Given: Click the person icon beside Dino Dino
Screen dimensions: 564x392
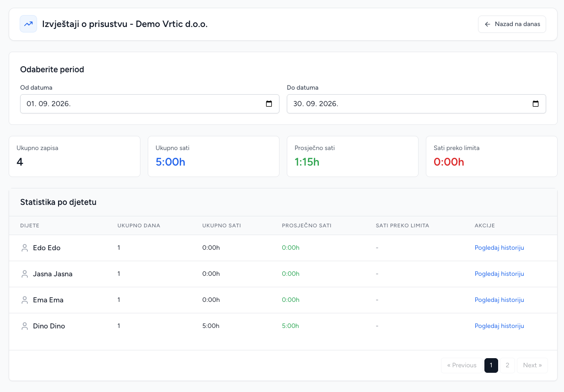Looking at the screenshot, I should pyautogui.click(x=25, y=326).
